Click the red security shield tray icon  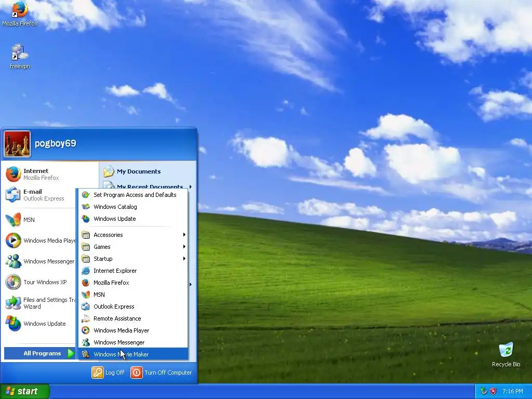pyautogui.click(x=494, y=391)
